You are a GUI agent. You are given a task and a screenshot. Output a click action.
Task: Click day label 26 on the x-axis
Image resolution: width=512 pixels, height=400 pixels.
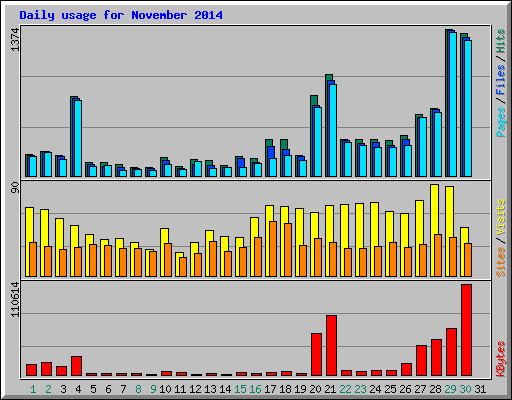point(405,389)
